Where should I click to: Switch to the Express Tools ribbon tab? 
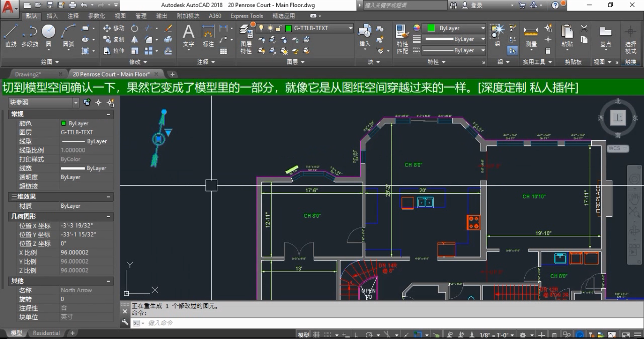click(x=247, y=16)
